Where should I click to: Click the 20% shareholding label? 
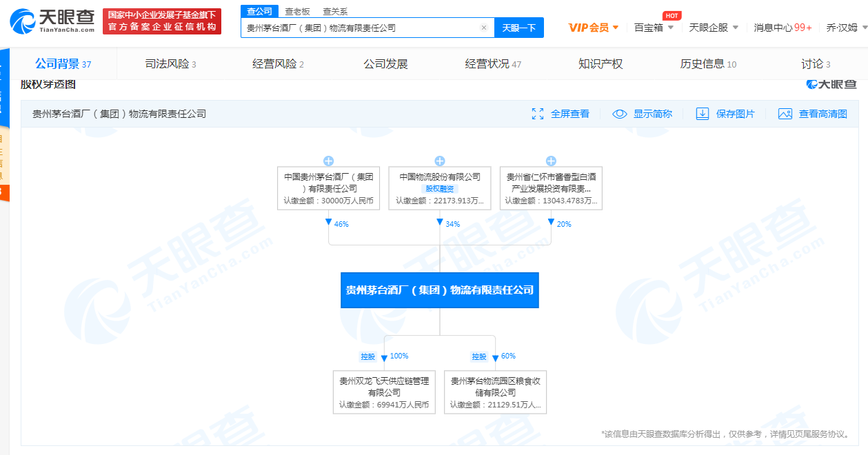coord(564,224)
